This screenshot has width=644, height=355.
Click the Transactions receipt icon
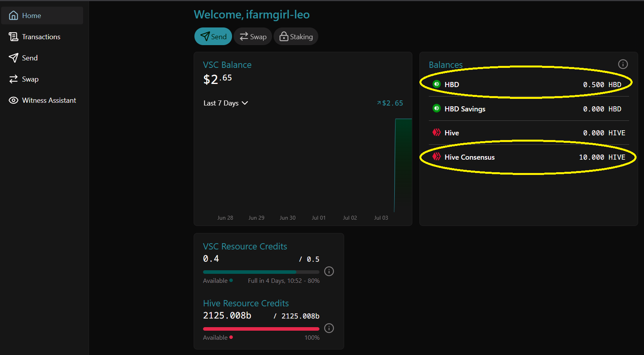pos(13,37)
